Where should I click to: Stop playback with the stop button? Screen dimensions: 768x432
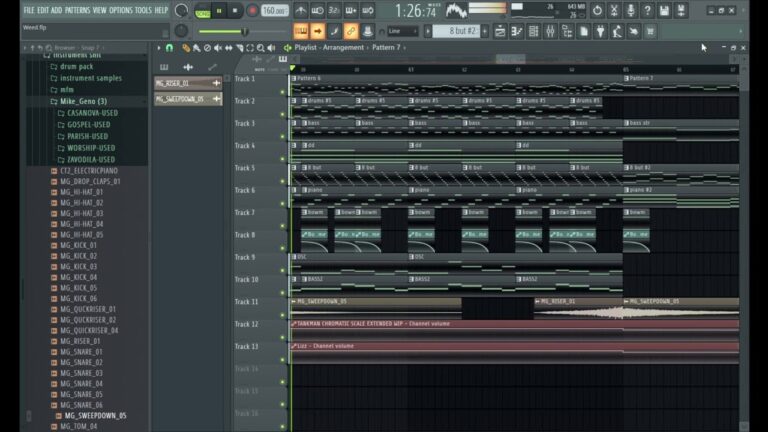235,11
